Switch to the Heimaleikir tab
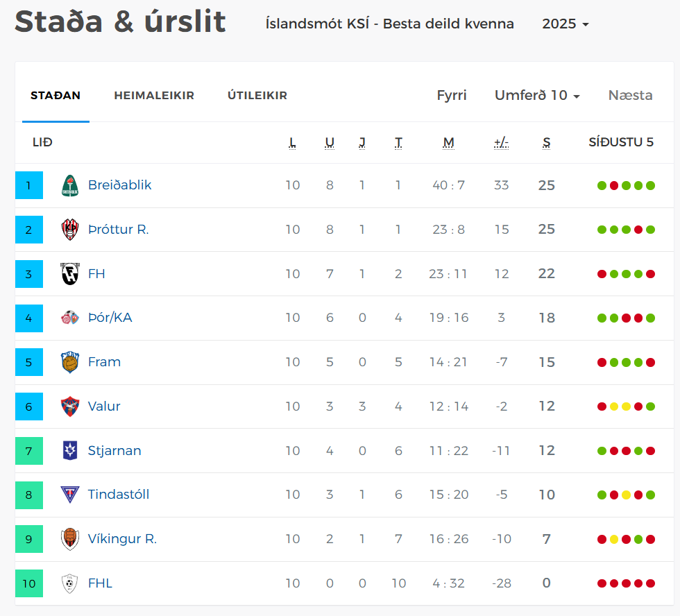This screenshot has width=680, height=616. point(154,95)
